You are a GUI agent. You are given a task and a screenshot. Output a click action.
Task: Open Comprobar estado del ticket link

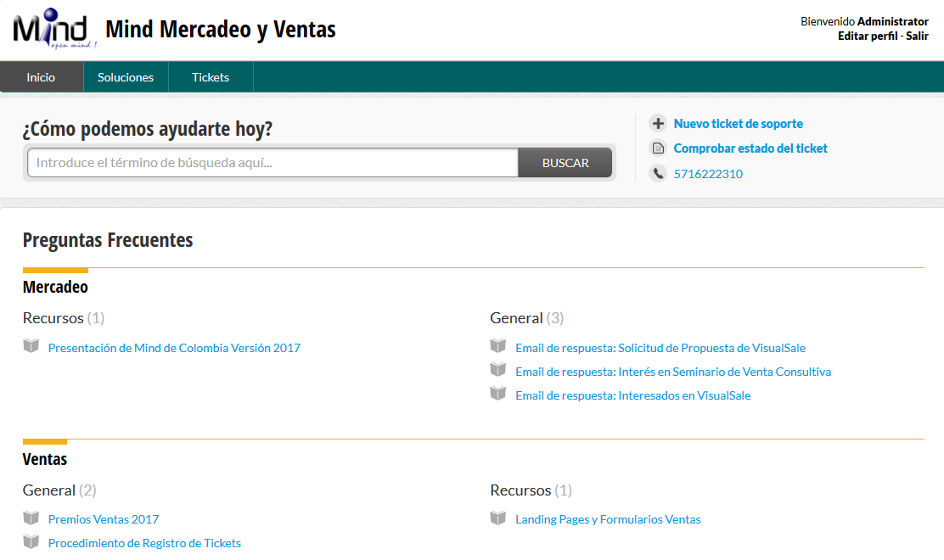[750, 148]
